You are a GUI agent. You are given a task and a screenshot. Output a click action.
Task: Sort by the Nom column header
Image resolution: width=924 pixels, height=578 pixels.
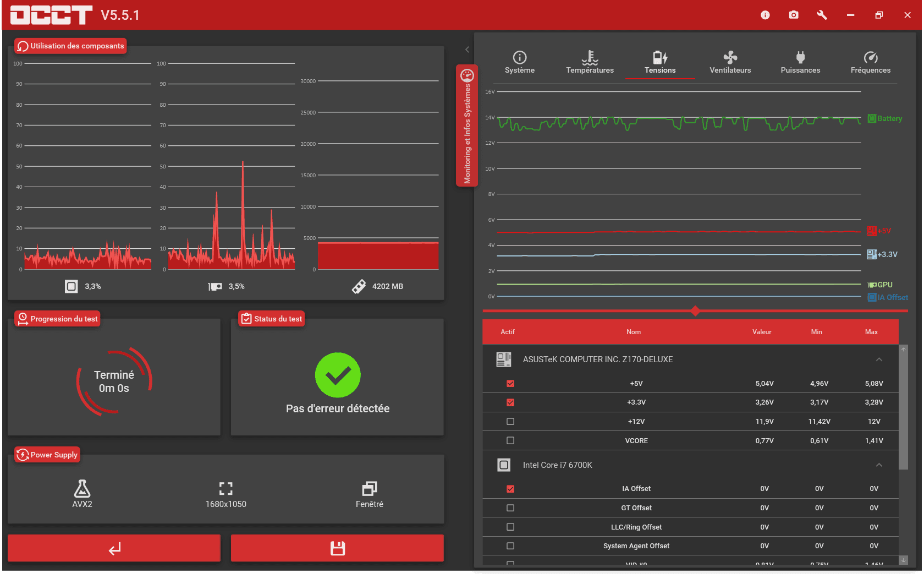pos(634,332)
